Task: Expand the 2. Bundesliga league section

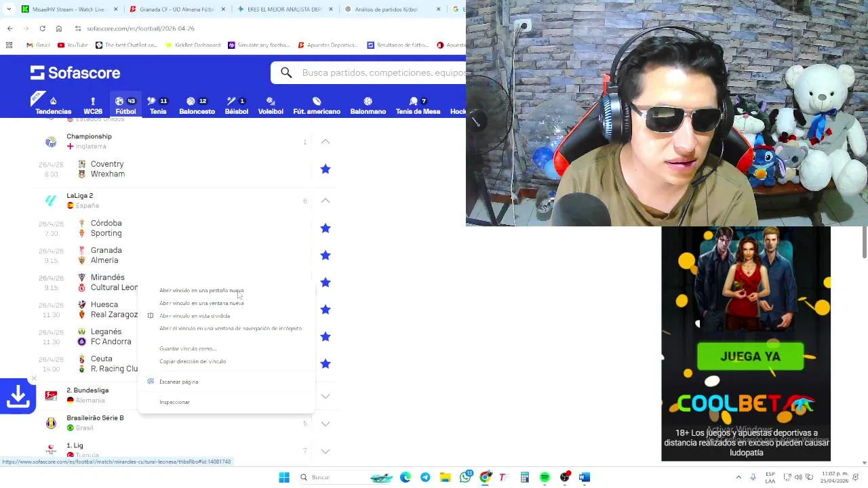Action: coord(325,396)
